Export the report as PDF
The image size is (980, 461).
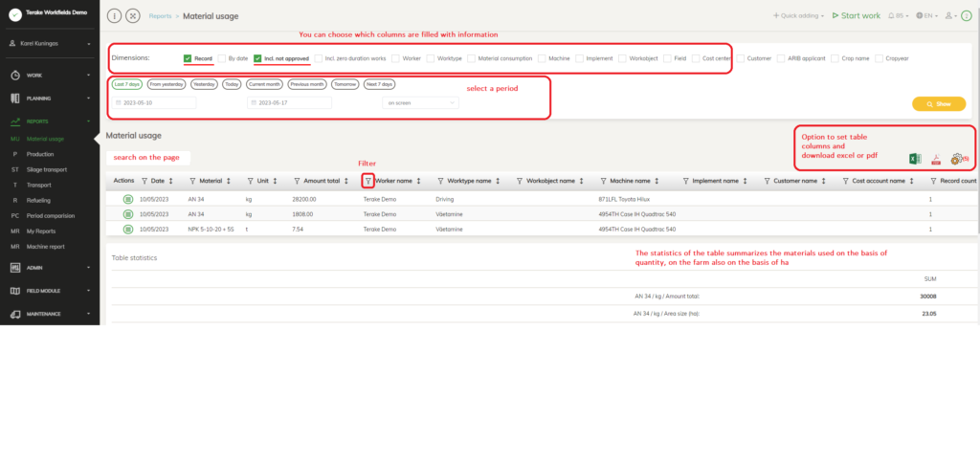pyautogui.click(x=936, y=159)
